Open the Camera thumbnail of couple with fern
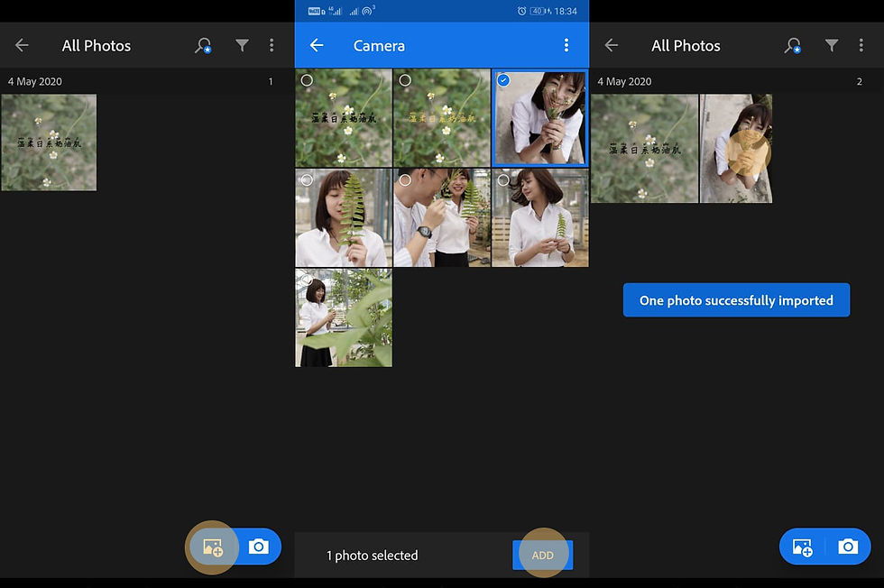This screenshot has height=588, width=884. 441,217
